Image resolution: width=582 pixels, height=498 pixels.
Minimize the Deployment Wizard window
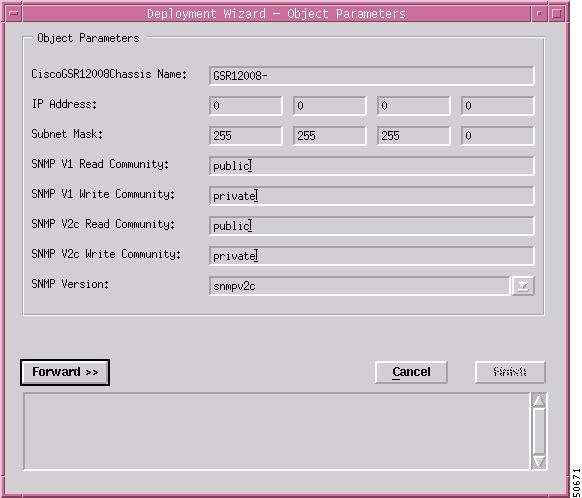coord(540,14)
